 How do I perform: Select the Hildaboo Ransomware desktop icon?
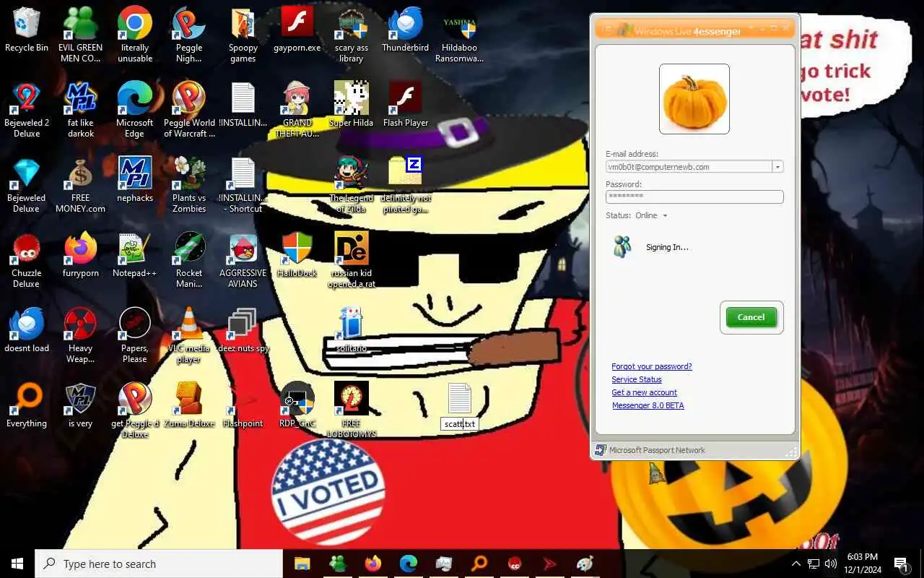[460, 34]
